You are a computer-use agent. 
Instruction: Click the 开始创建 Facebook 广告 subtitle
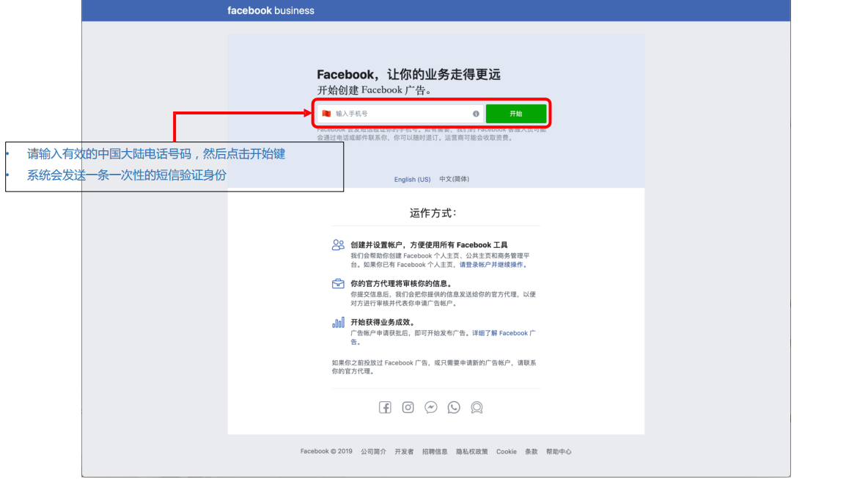[374, 90]
